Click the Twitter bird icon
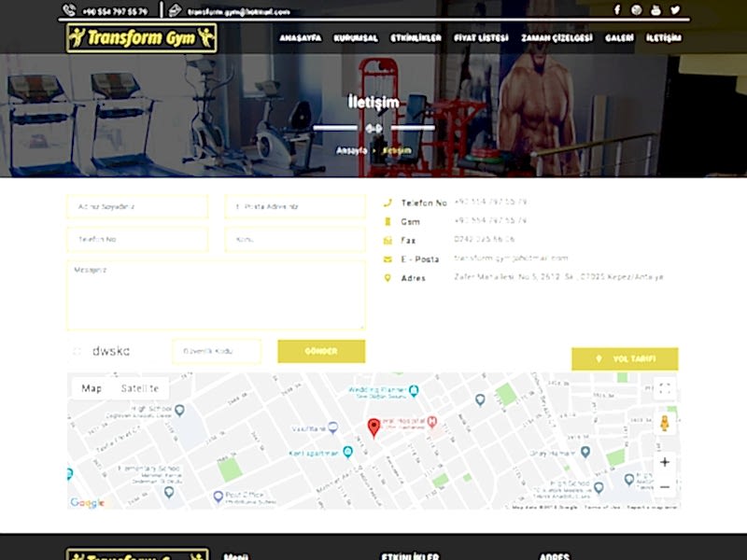 [675, 10]
